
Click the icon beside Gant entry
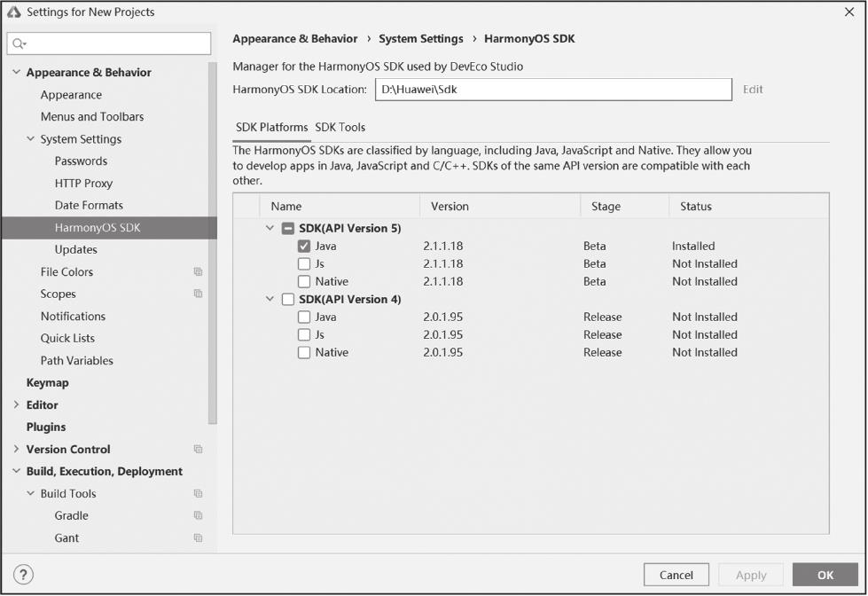[x=198, y=538]
